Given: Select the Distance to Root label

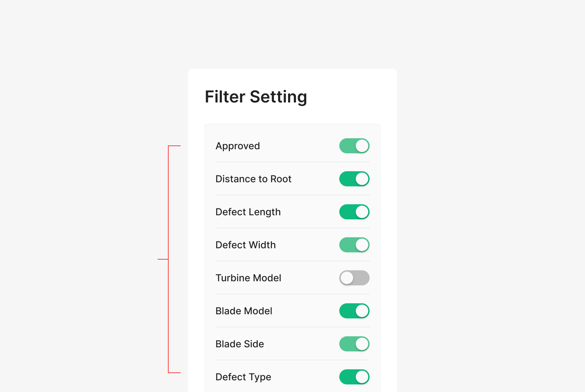Looking at the screenshot, I should (253, 179).
